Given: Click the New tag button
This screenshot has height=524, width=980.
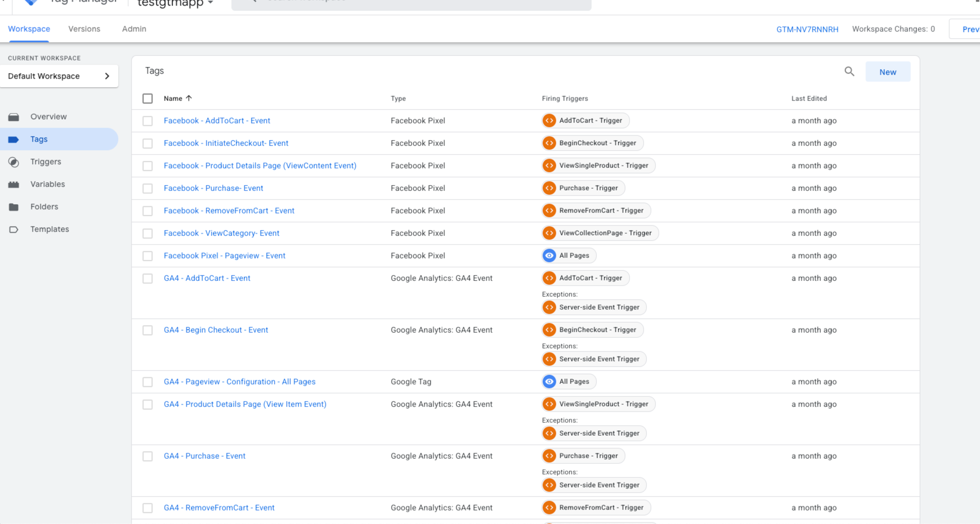Looking at the screenshot, I should (x=887, y=72).
